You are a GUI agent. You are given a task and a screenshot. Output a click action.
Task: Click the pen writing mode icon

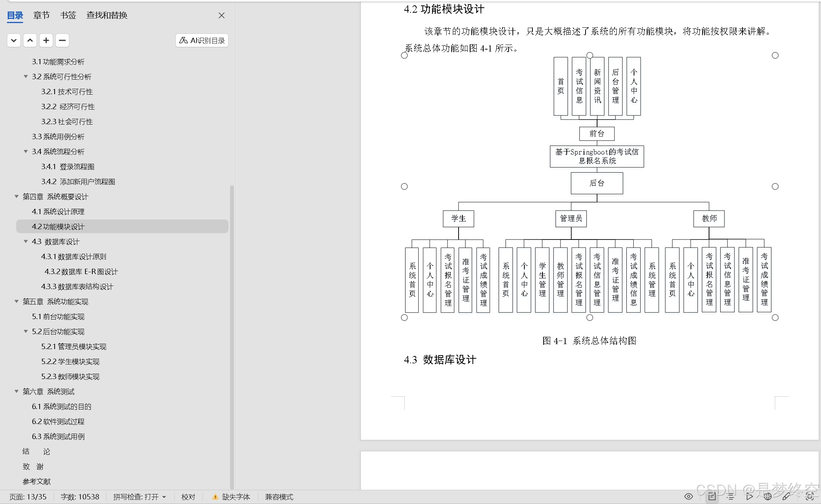(786, 496)
